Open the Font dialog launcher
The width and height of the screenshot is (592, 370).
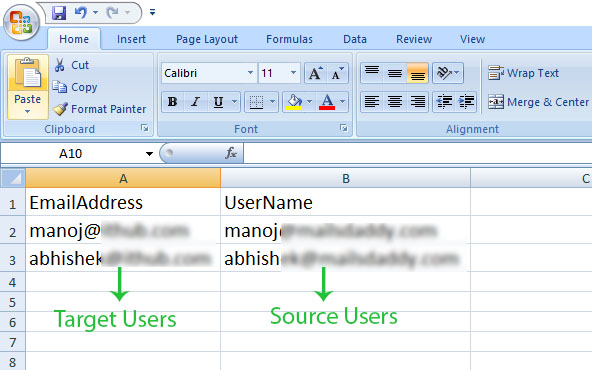pyautogui.click(x=344, y=128)
